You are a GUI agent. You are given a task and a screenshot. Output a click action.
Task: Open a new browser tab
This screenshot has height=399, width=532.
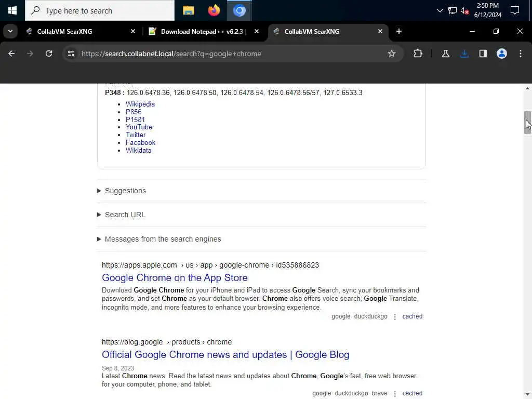pos(399,31)
